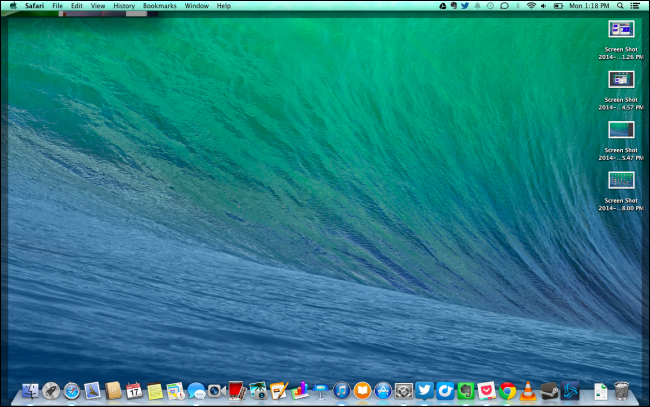Open Google Chrome icon in Dock
Screen dimensions: 650x407
[x=507, y=391]
